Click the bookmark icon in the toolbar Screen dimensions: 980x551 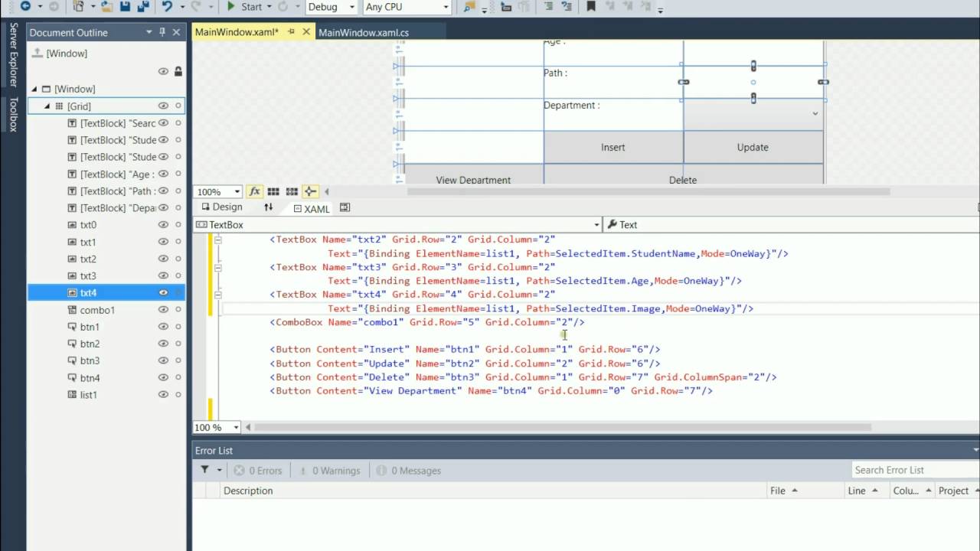click(591, 6)
